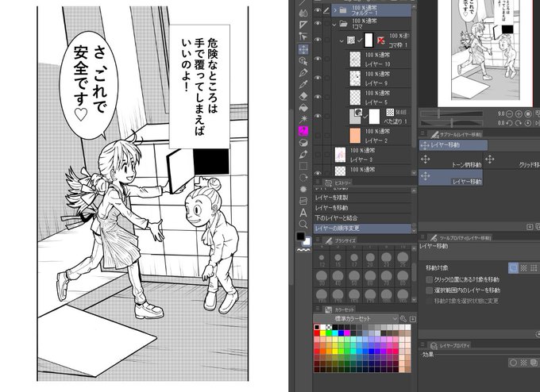Open the Sub Tool panel hamburger menu

pos(423,133)
